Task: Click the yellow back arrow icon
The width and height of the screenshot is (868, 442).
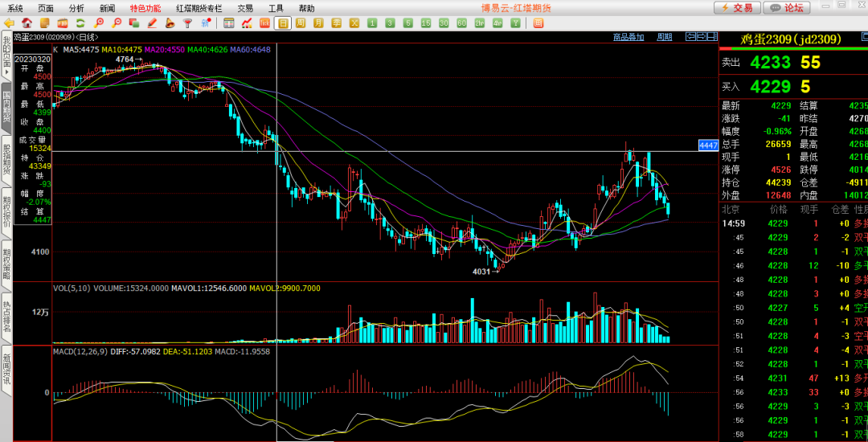Action: (9, 23)
